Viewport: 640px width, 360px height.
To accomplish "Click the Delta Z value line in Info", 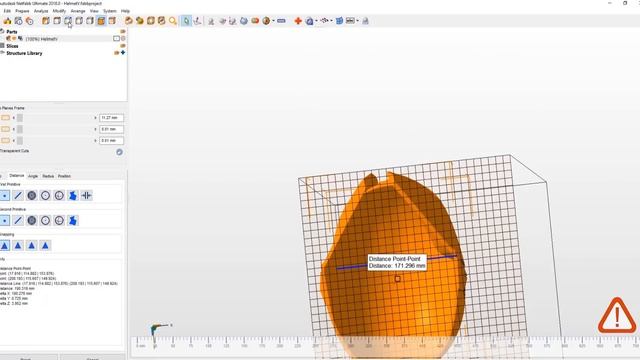I will click(x=14, y=303).
